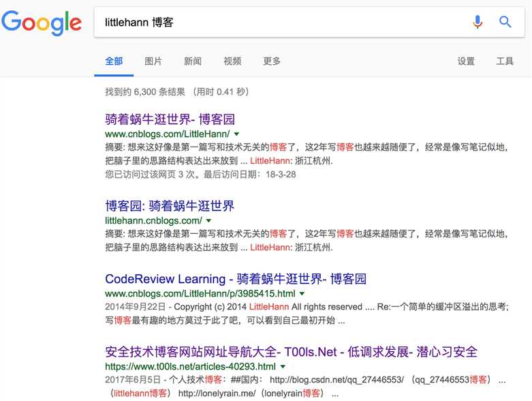Open the 更多 menu
This screenshot has width=532, height=401.
[x=272, y=61]
